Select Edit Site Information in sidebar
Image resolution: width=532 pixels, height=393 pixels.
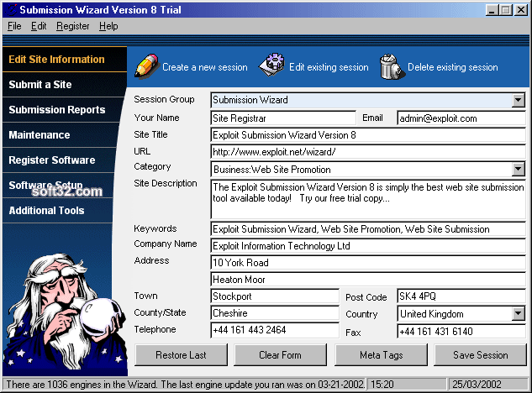(x=65, y=60)
